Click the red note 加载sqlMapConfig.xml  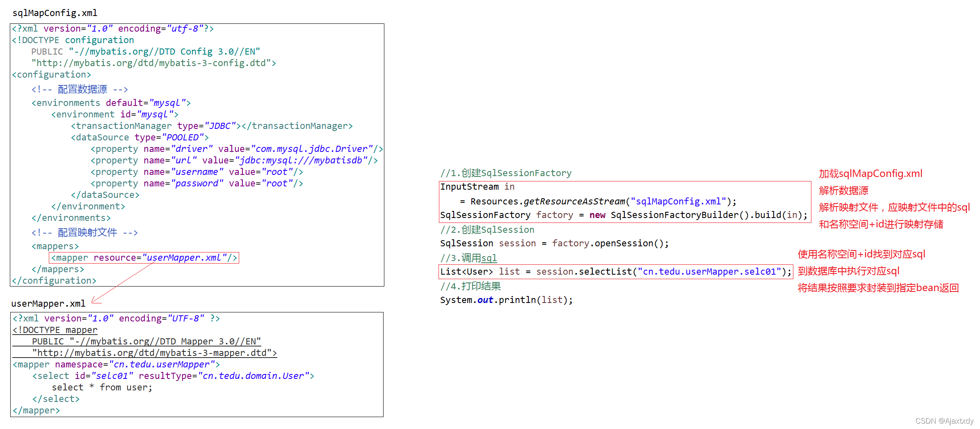(871, 174)
